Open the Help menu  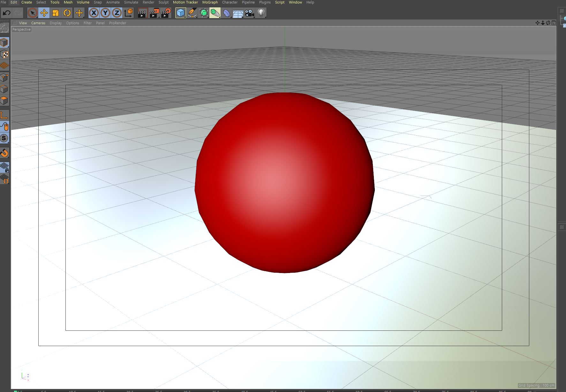pos(310,2)
